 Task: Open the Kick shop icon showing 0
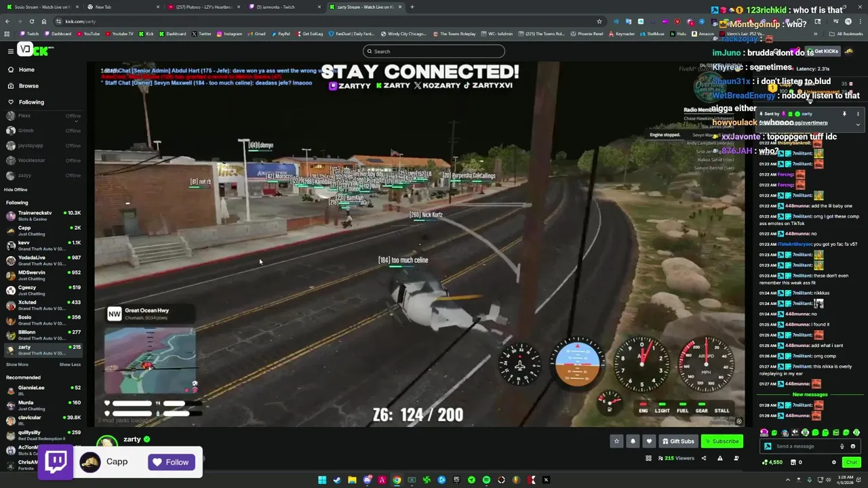(796, 462)
